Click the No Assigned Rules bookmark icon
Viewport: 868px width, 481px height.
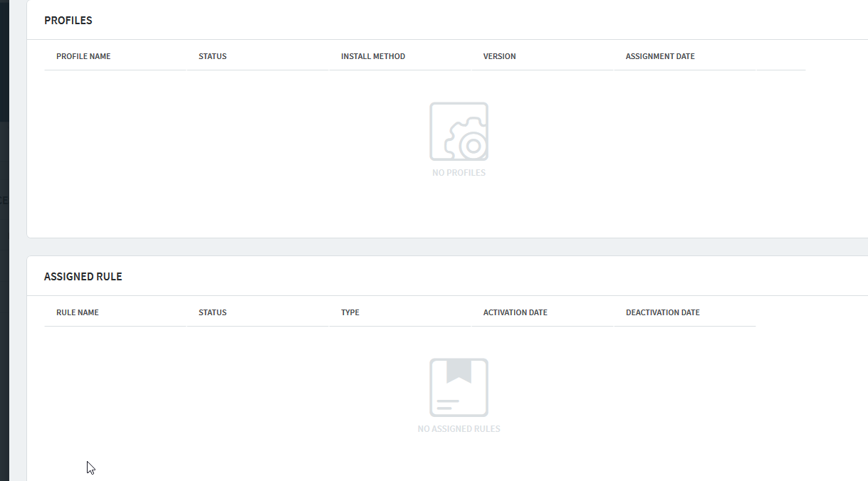(x=459, y=387)
